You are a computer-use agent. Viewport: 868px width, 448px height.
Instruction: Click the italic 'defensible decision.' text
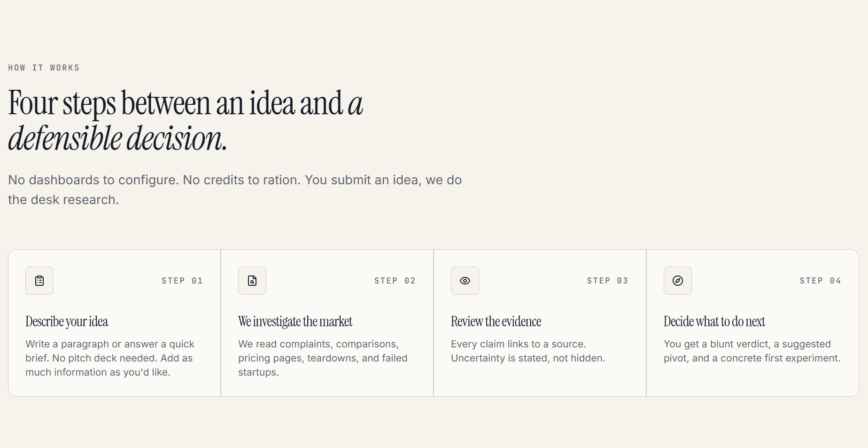(117, 139)
